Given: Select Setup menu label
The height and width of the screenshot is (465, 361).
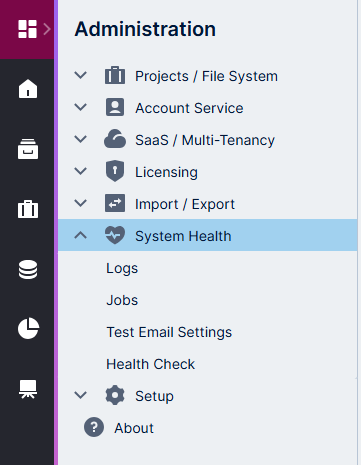Looking at the screenshot, I should point(154,396).
